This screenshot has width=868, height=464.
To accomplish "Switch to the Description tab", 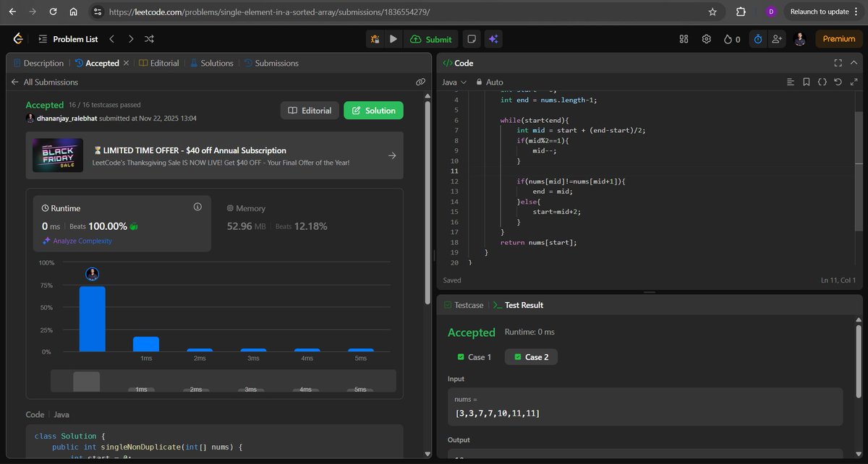I will coord(38,63).
